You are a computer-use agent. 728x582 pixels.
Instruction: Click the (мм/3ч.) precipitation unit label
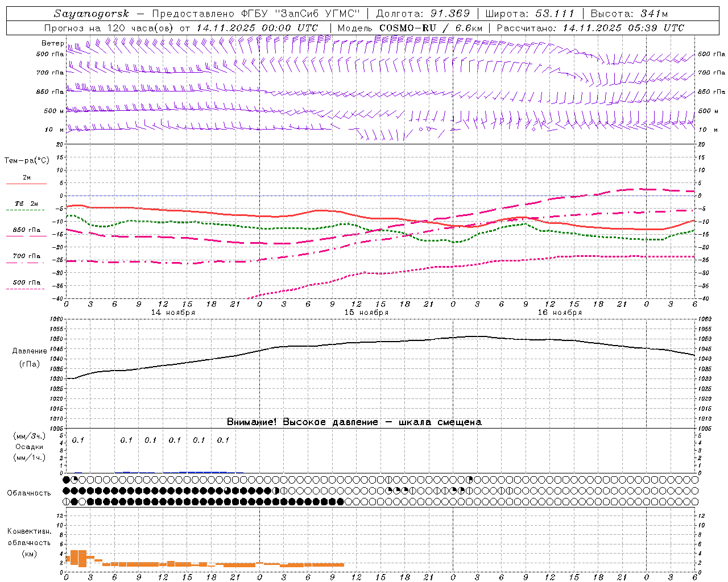pos(30,436)
